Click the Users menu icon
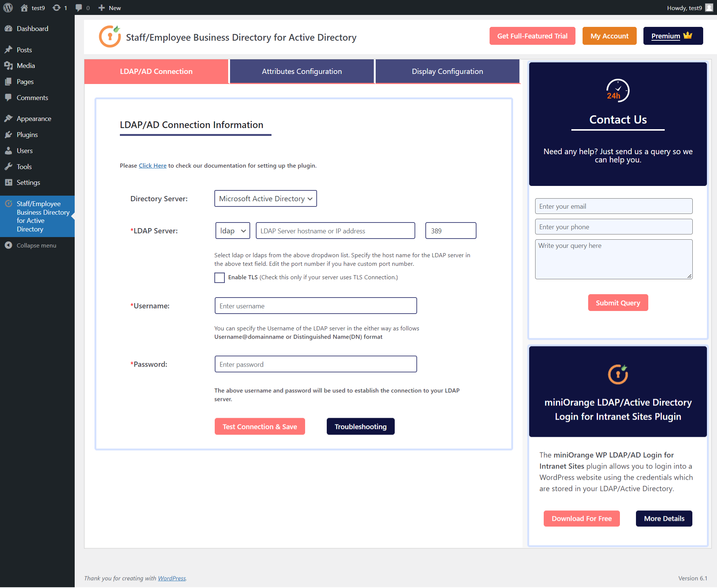The height and width of the screenshot is (588, 717). pos(8,150)
